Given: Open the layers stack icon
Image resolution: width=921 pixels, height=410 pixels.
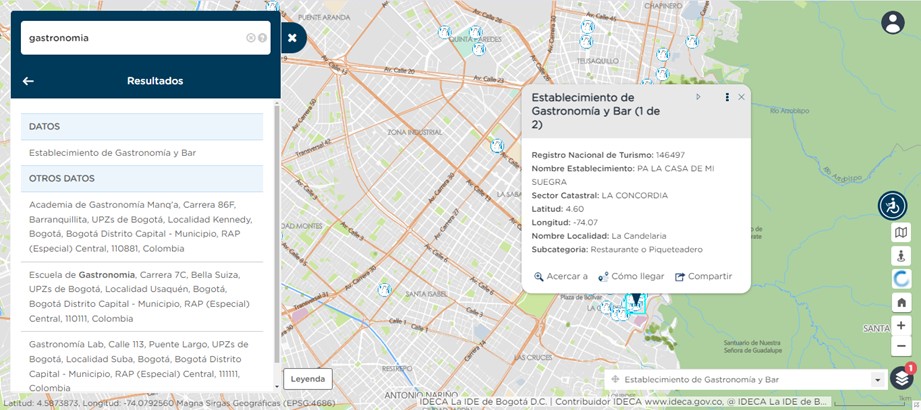Looking at the screenshot, I should [901, 378].
